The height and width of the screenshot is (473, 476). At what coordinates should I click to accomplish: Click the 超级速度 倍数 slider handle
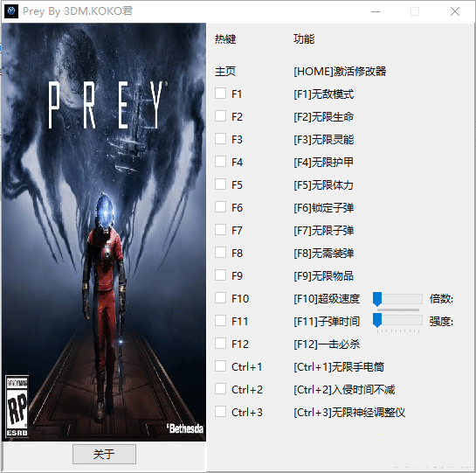click(x=377, y=299)
